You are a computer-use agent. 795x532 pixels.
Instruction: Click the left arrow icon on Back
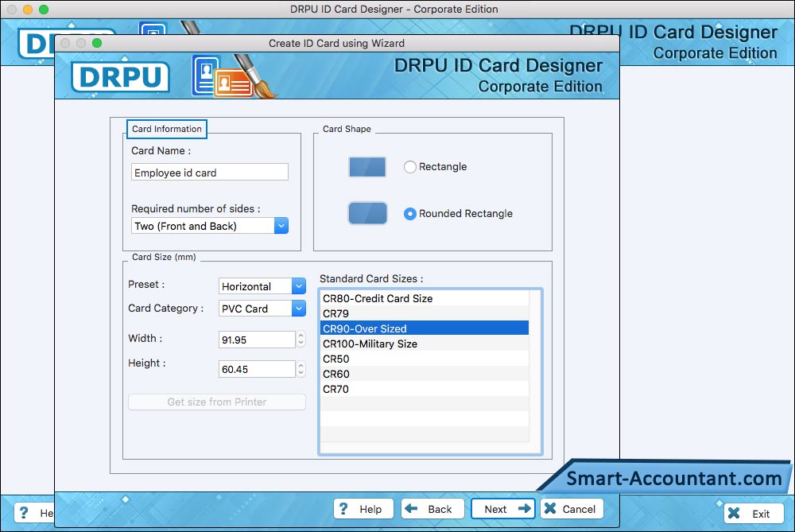pyautogui.click(x=411, y=508)
